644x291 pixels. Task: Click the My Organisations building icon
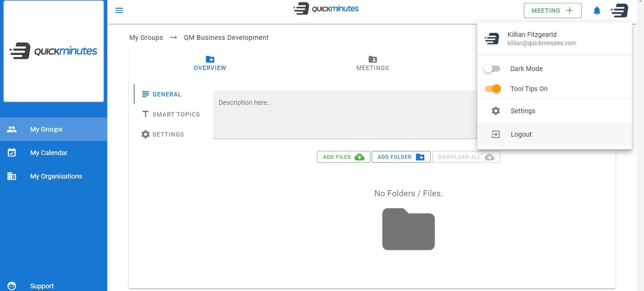point(12,176)
